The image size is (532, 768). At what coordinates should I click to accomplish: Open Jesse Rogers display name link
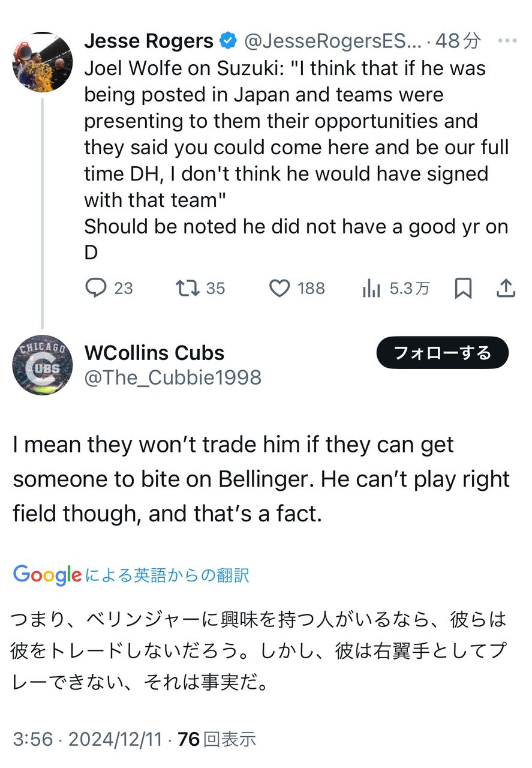[148, 41]
